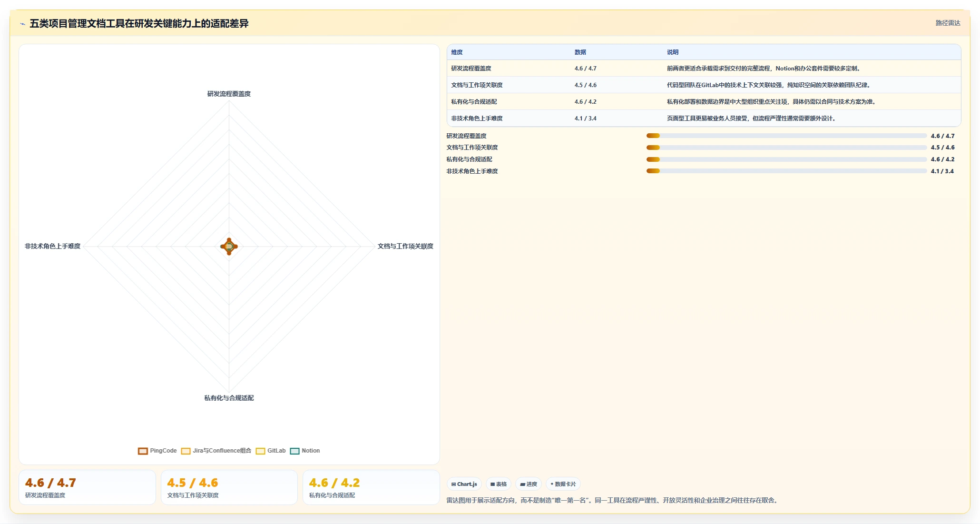This screenshot has height=524, width=980.
Task: Click the small icon before the page title
Action: 22,24
